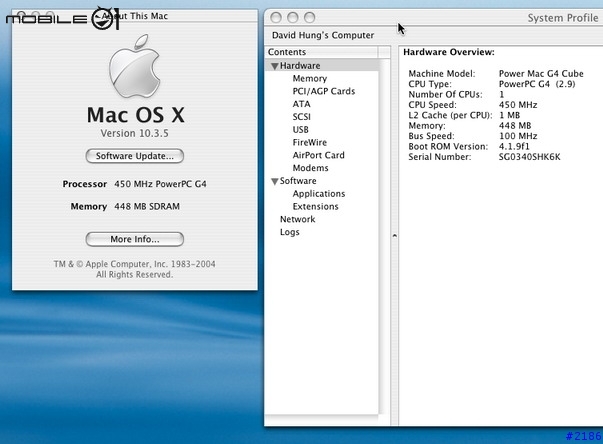Collapse the Software disclosure triangle
603x444 pixels.
(x=274, y=181)
